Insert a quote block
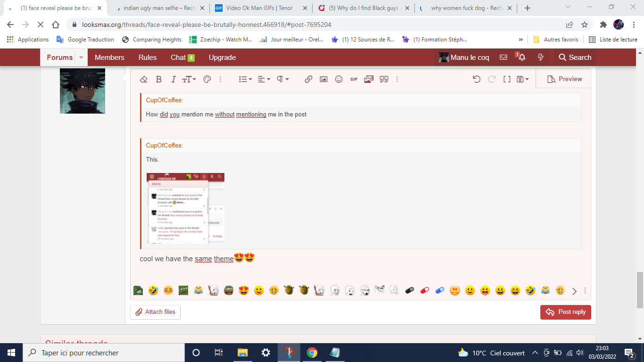This screenshot has width=644, height=362. point(384,79)
